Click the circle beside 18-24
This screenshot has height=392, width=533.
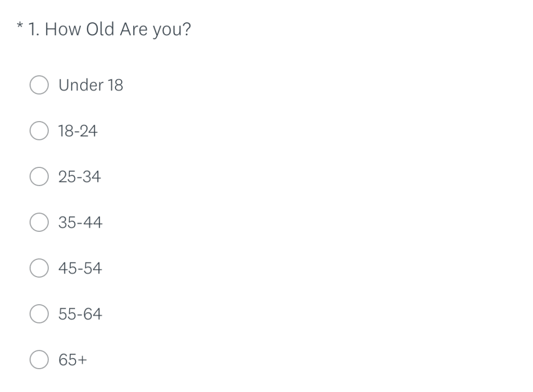pos(39,130)
